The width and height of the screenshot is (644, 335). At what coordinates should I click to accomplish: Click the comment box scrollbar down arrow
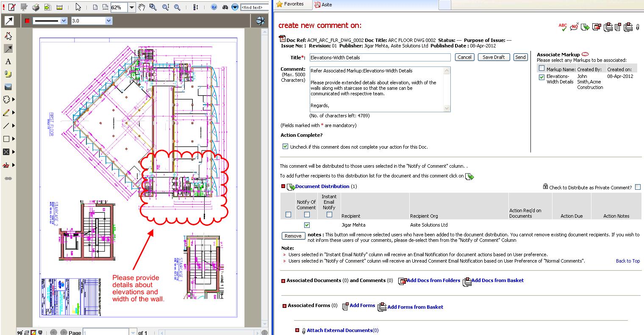click(447, 108)
